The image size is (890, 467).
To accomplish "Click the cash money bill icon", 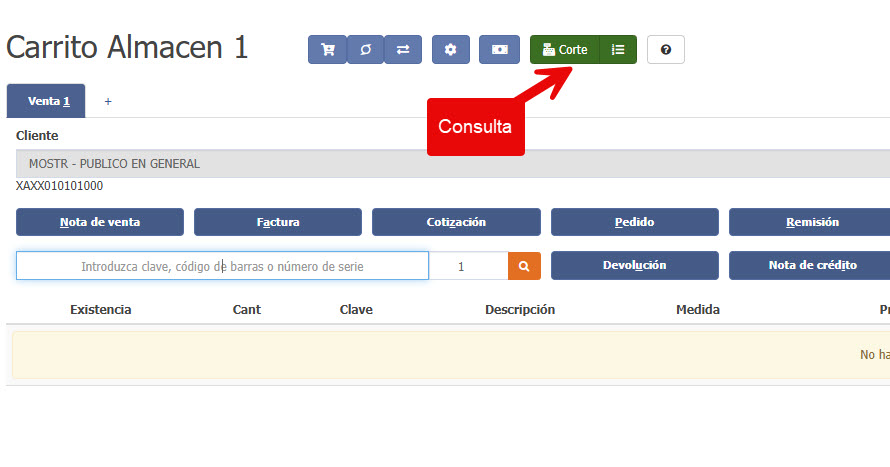I will [x=499, y=50].
